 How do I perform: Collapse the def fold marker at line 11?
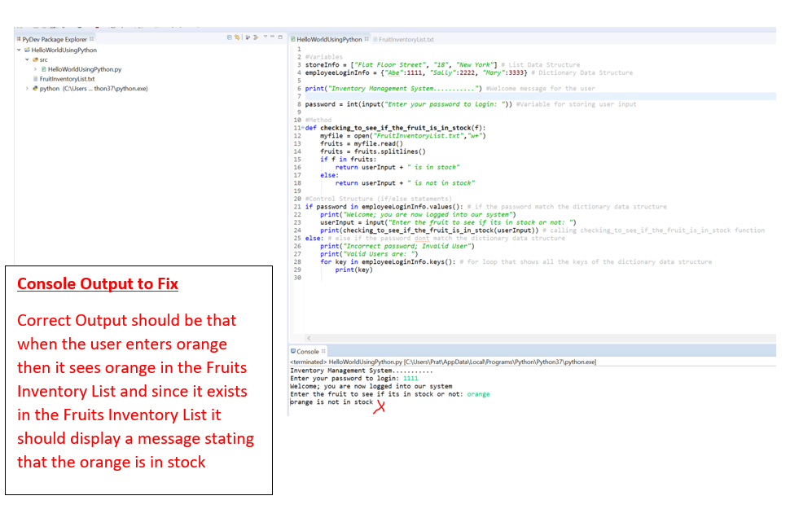pos(302,128)
